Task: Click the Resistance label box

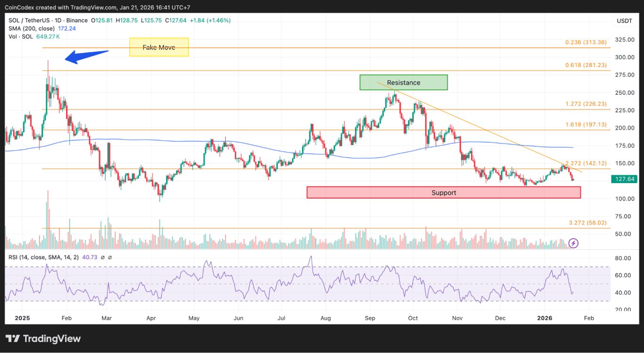Action: [404, 82]
